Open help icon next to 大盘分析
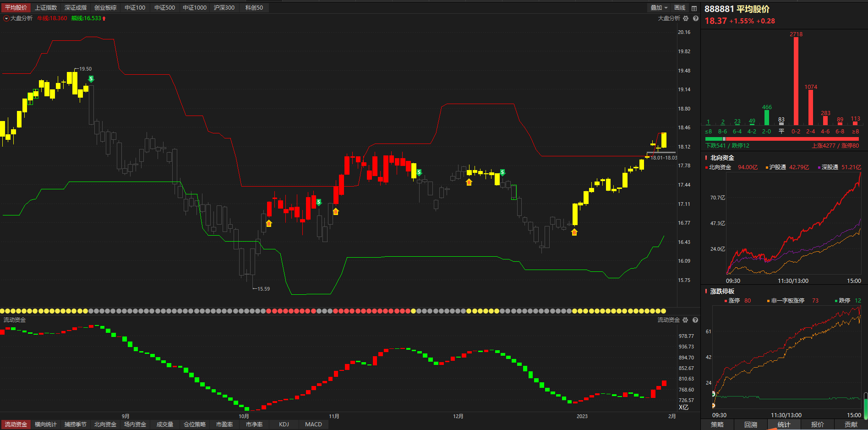868x430 pixels. point(696,18)
